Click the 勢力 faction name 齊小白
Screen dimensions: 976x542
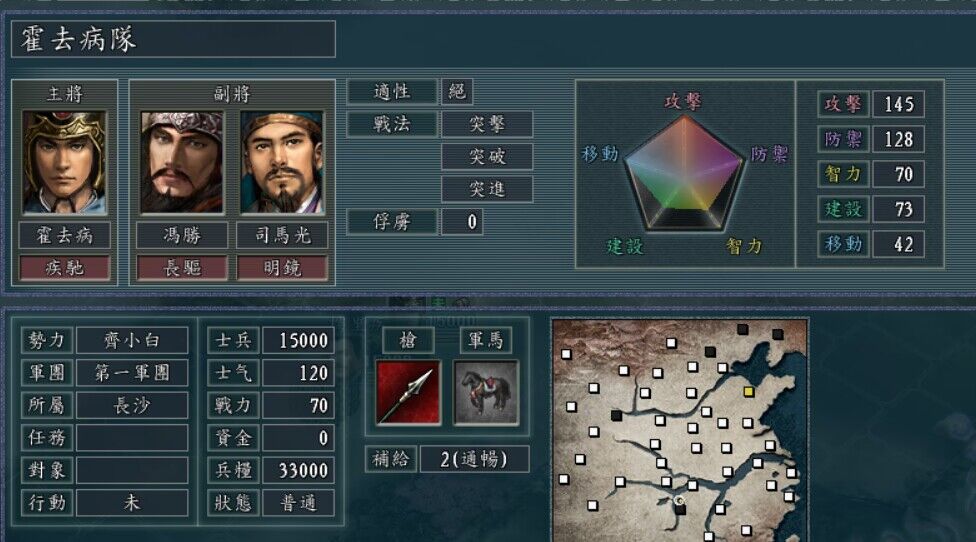click(132, 340)
